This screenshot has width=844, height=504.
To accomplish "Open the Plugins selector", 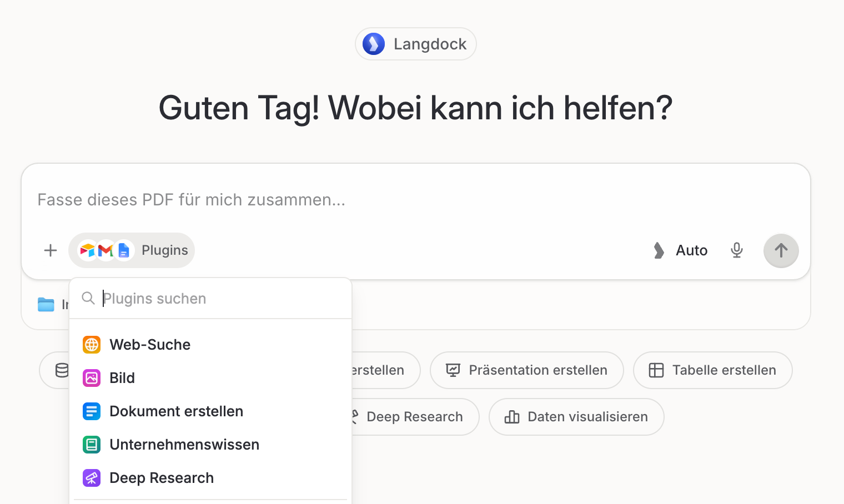I will pos(132,250).
